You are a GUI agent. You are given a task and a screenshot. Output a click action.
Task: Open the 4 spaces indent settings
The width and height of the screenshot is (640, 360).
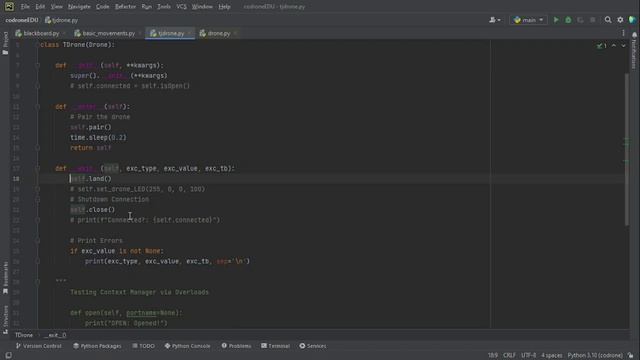(551, 356)
